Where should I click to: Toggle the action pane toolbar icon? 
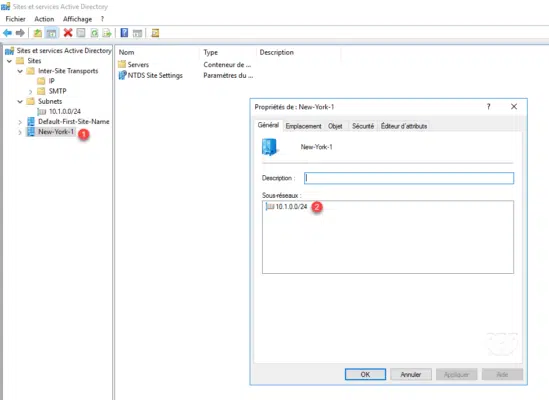coord(137,33)
